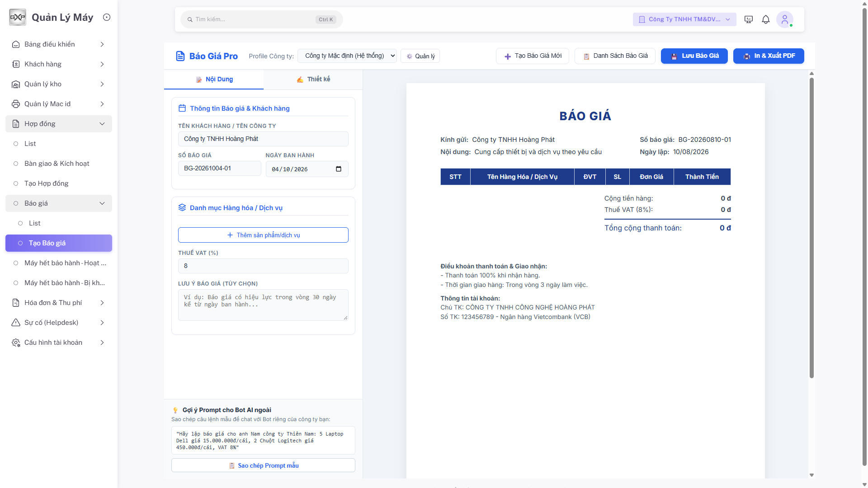Click the Khách hàng contacts icon
The width and height of the screenshot is (868, 488).
[16, 64]
